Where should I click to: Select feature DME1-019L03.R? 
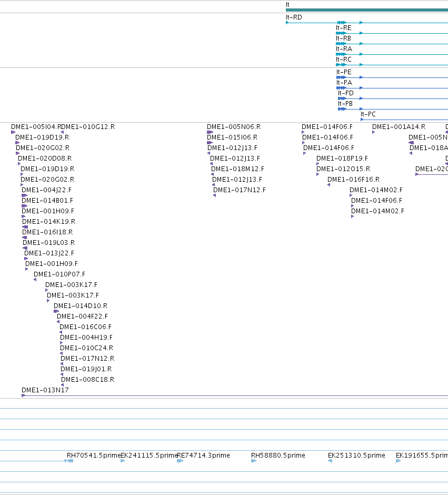click(48, 242)
